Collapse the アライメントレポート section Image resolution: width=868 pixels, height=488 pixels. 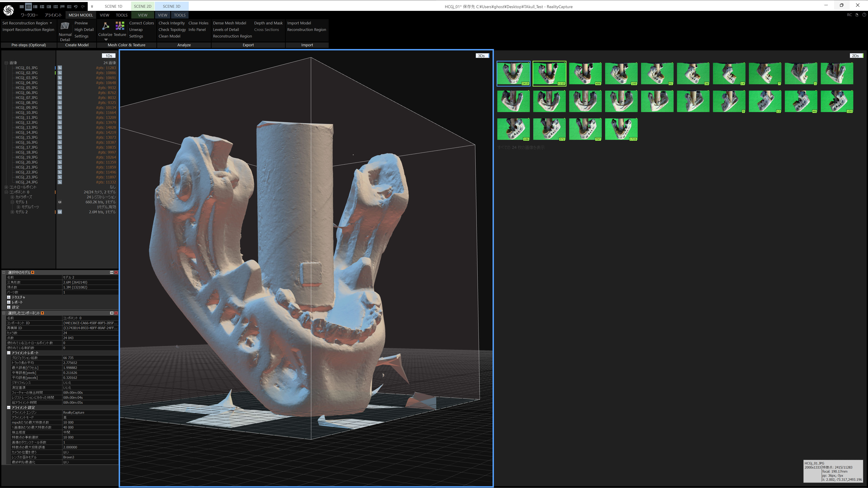coord(9,353)
